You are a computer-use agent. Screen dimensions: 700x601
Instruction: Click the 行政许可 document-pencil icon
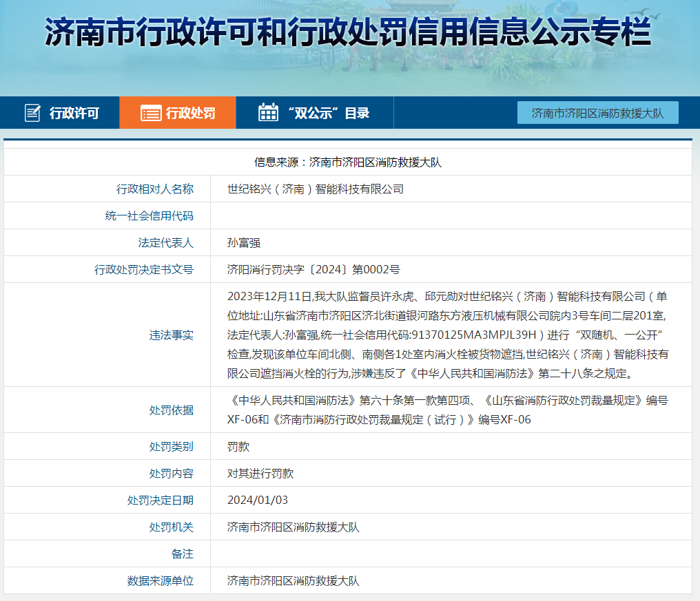click(32, 113)
